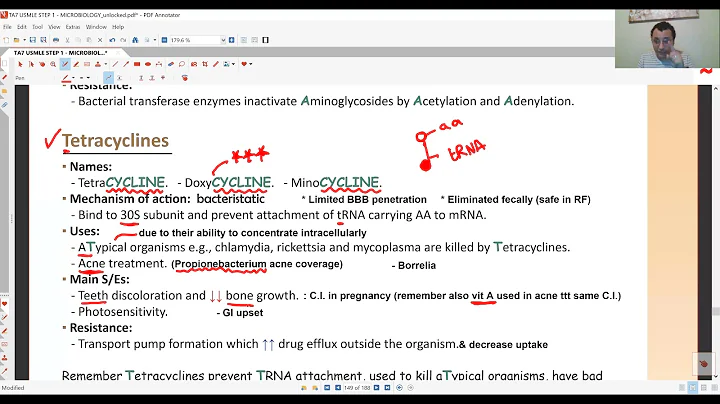Image resolution: width=720 pixels, height=404 pixels.
Task: Click the navigate back circle button
Action: [x=399, y=388]
